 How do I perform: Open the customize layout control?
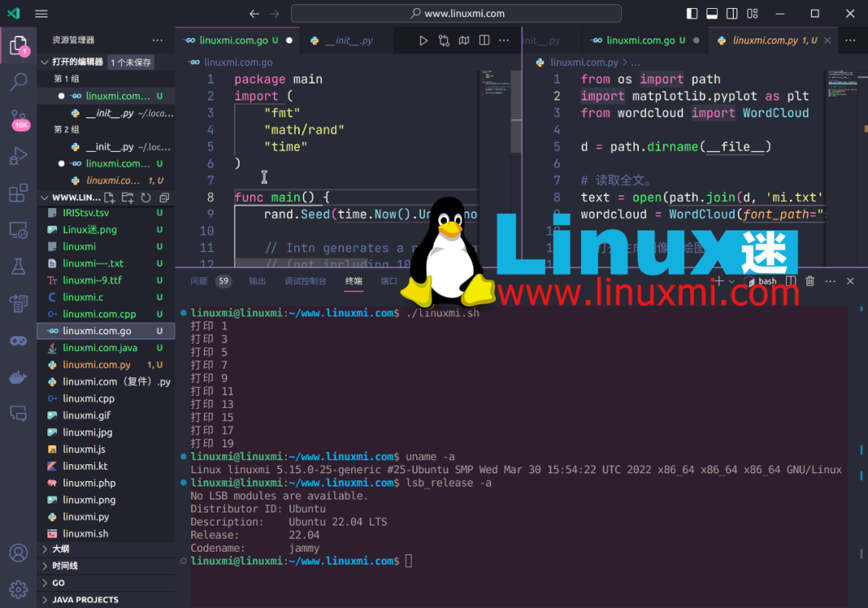point(752,14)
